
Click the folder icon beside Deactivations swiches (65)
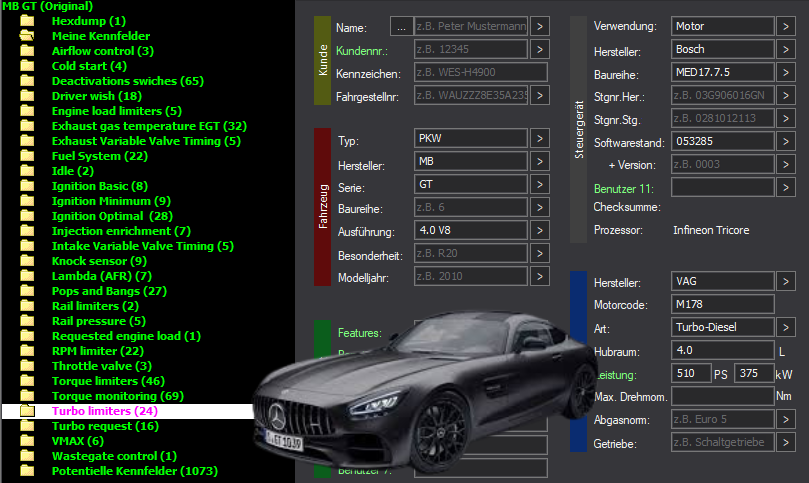tap(27, 81)
